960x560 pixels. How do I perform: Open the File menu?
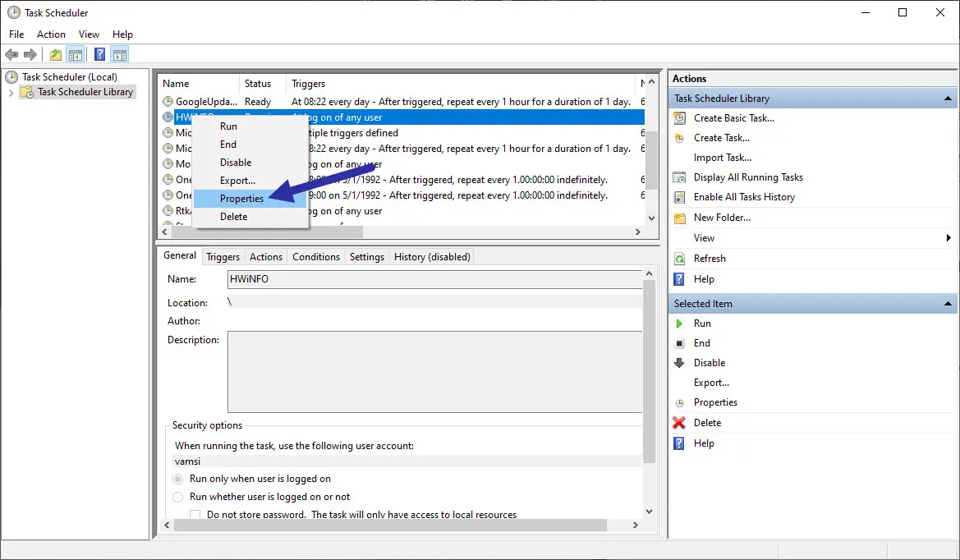click(x=16, y=34)
